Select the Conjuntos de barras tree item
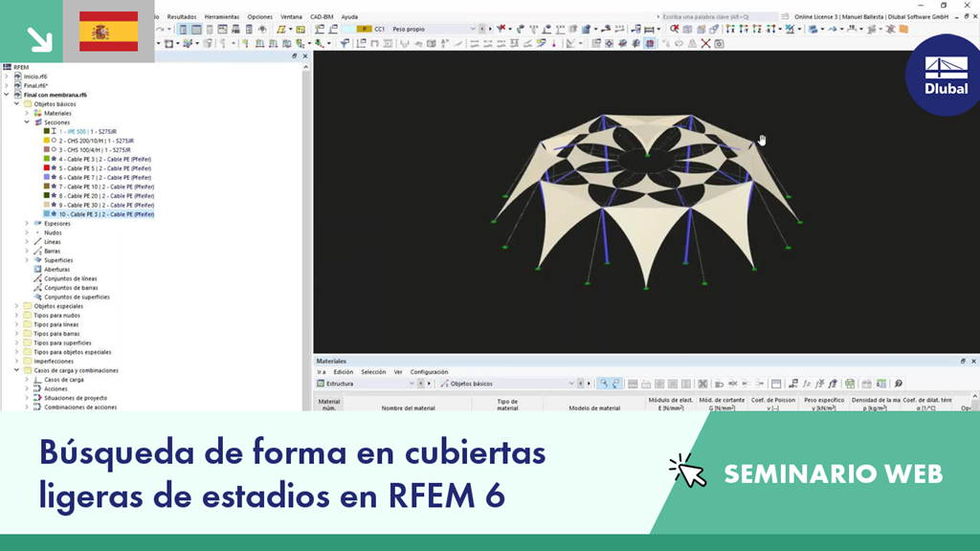Screen dimensions: 980x551 [71, 288]
